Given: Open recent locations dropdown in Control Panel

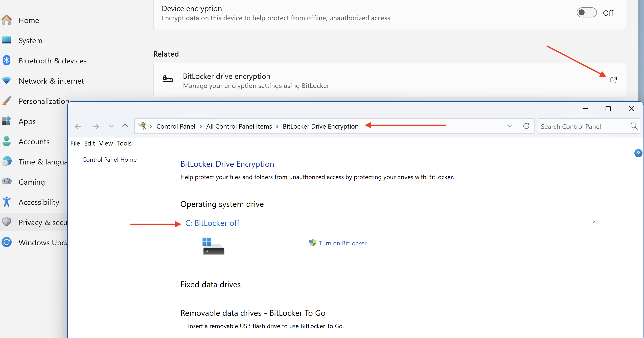Looking at the screenshot, I should pyautogui.click(x=111, y=126).
